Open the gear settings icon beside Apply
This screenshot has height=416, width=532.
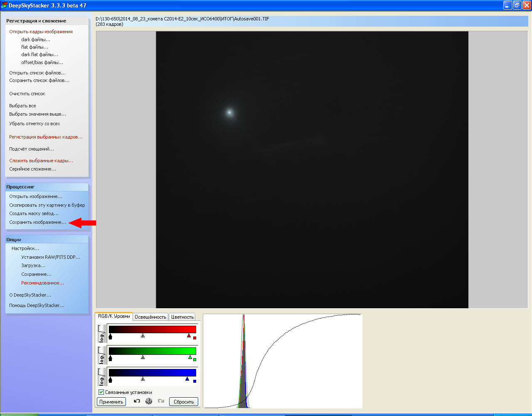[149, 401]
